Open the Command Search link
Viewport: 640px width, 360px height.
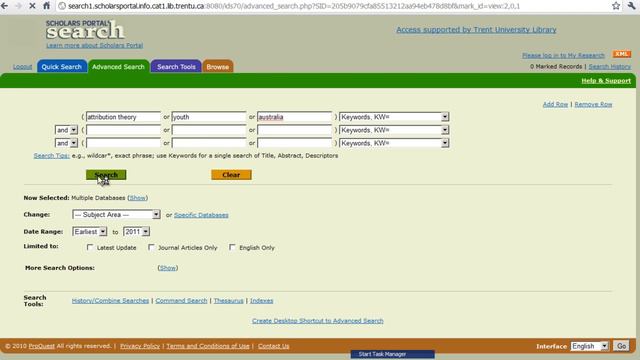click(181, 300)
